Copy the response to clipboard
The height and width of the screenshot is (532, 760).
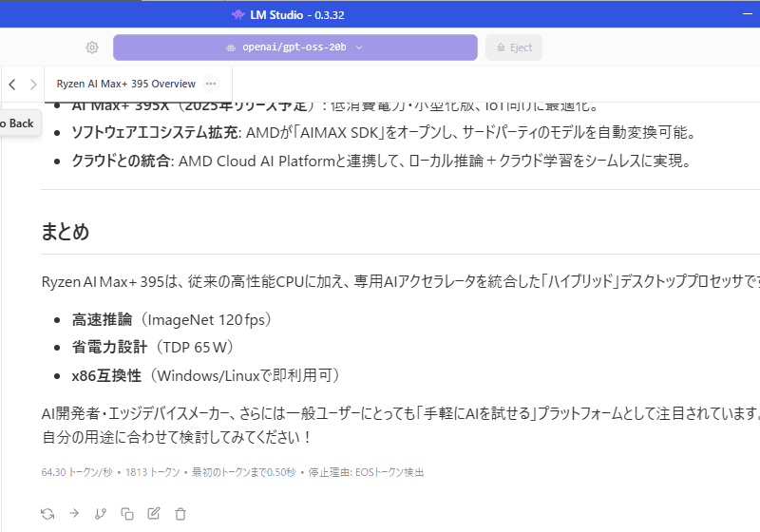click(x=127, y=514)
